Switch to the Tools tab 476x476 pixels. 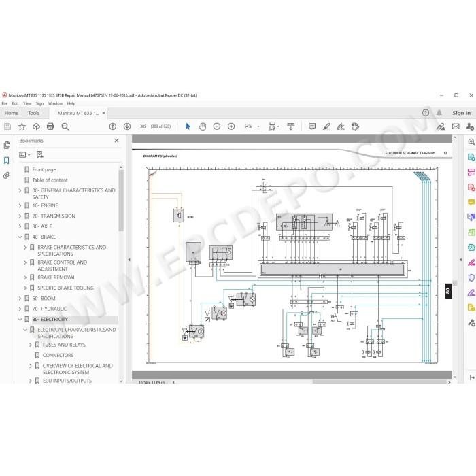(34, 113)
